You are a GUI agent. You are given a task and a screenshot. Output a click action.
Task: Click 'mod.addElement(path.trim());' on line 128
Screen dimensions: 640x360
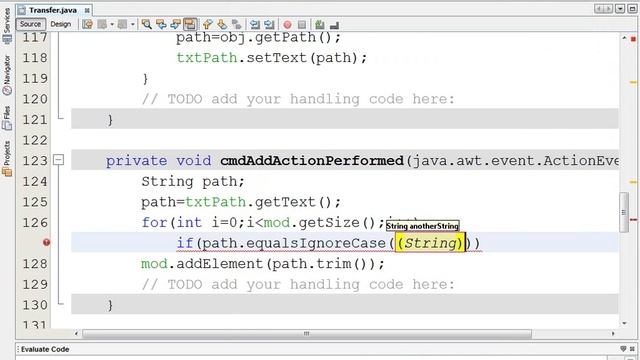click(262, 264)
